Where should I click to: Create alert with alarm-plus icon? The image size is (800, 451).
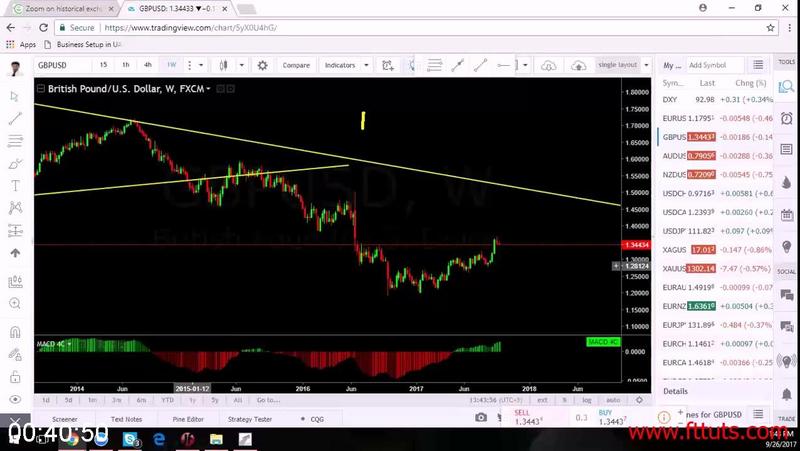point(388,65)
